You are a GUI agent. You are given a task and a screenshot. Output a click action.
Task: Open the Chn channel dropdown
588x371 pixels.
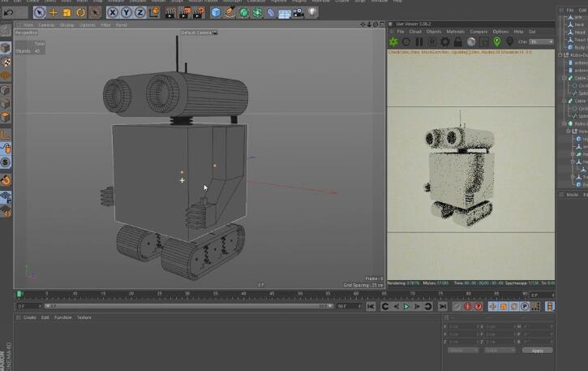pyautogui.click(x=541, y=41)
